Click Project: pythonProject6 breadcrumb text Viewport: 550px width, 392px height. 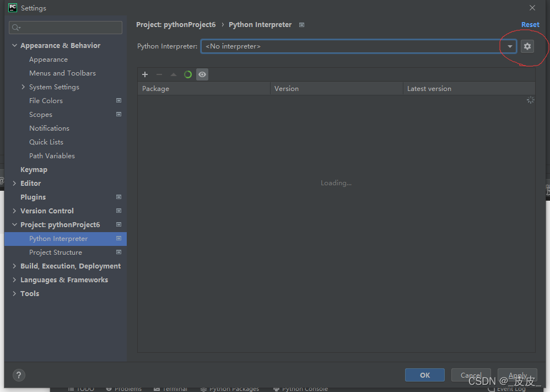pyautogui.click(x=176, y=25)
